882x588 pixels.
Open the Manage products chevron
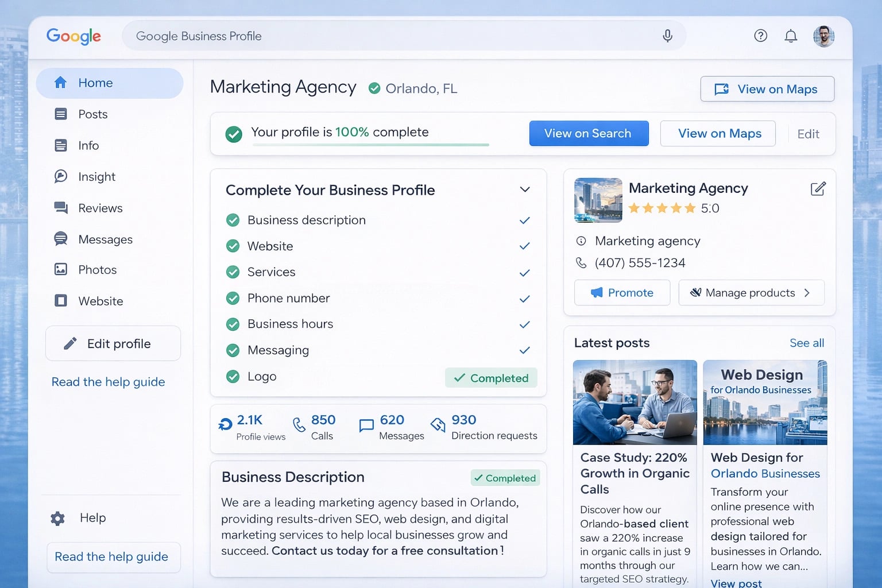(808, 293)
